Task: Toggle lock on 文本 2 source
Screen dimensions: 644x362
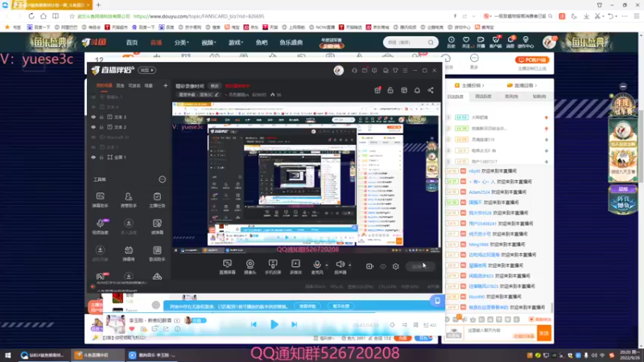Action: coord(101,127)
